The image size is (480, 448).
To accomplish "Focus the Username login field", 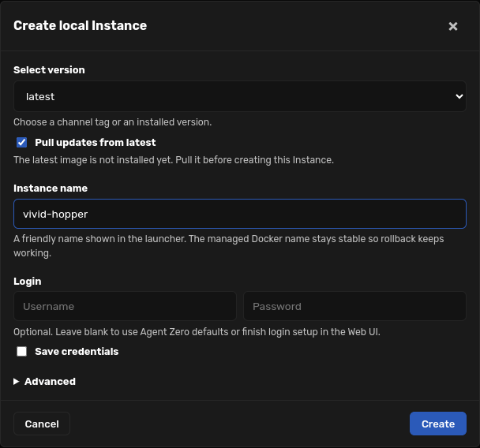I will pyautogui.click(x=125, y=306).
